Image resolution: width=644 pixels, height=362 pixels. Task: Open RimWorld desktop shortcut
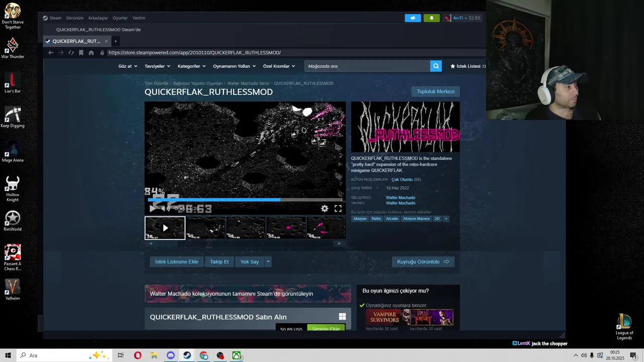pos(13,221)
